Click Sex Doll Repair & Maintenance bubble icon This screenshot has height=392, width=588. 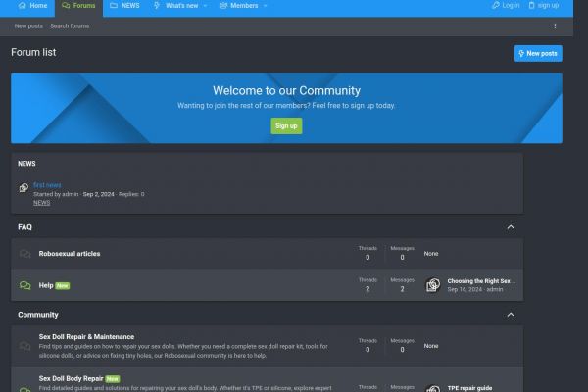pos(25,346)
